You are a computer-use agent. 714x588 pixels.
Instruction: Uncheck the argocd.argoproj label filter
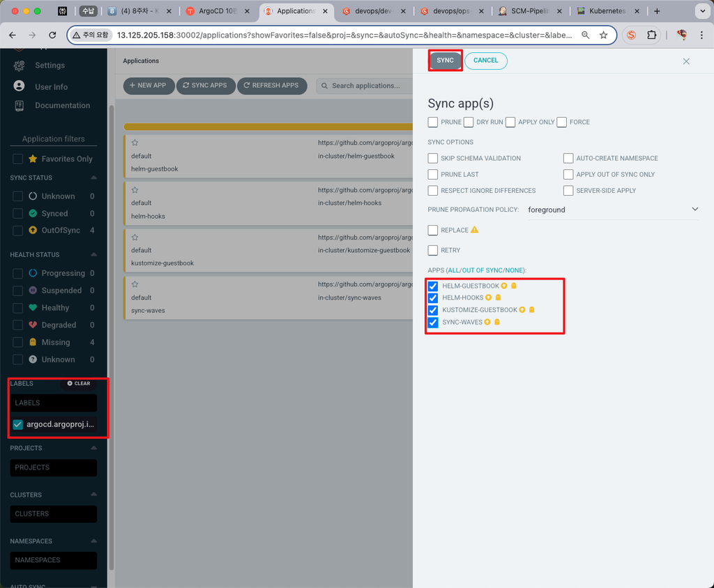17,424
